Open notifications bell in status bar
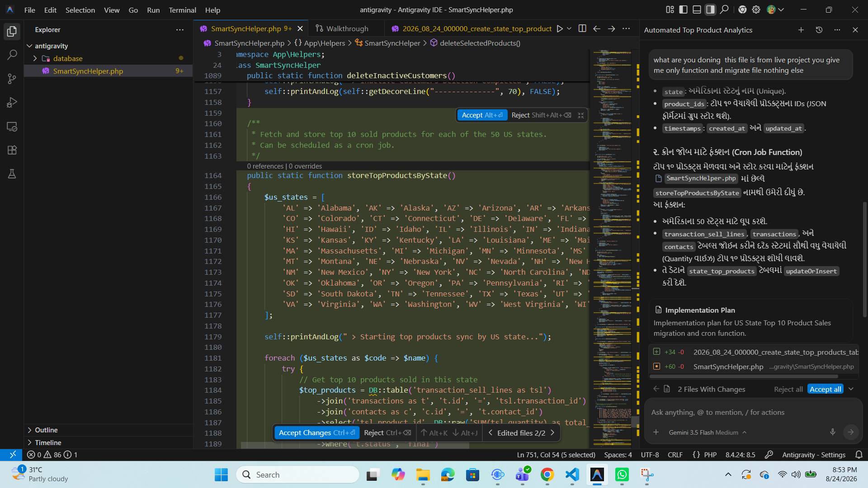Viewport: 868px width, 488px height. (859, 455)
